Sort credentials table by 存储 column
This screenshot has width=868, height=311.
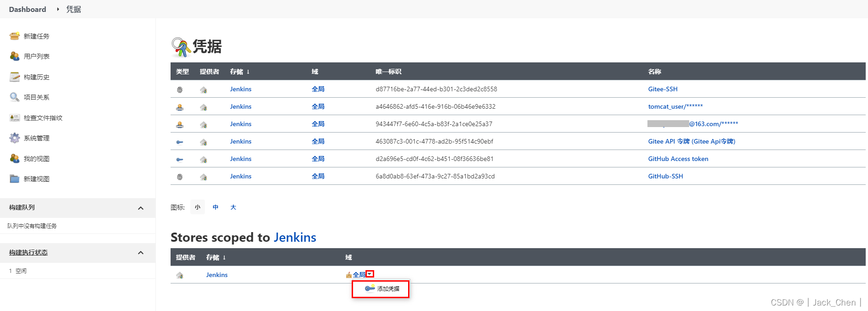(x=239, y=72)
